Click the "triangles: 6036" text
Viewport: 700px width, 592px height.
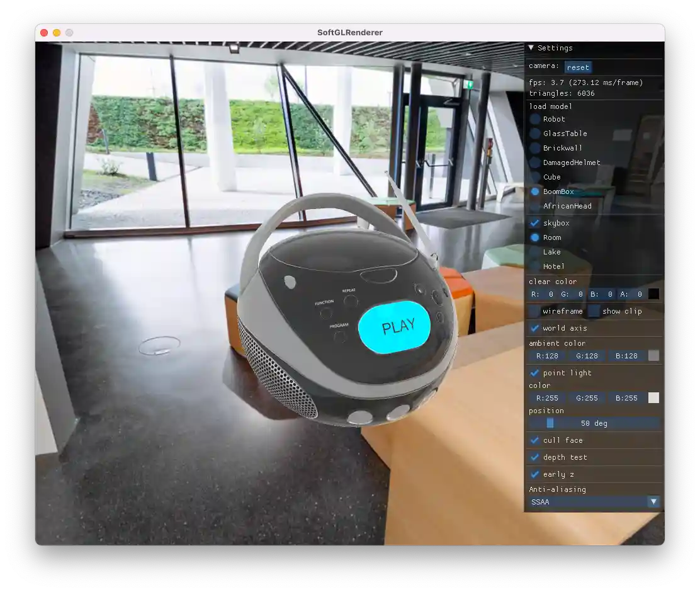click(562, 93)
